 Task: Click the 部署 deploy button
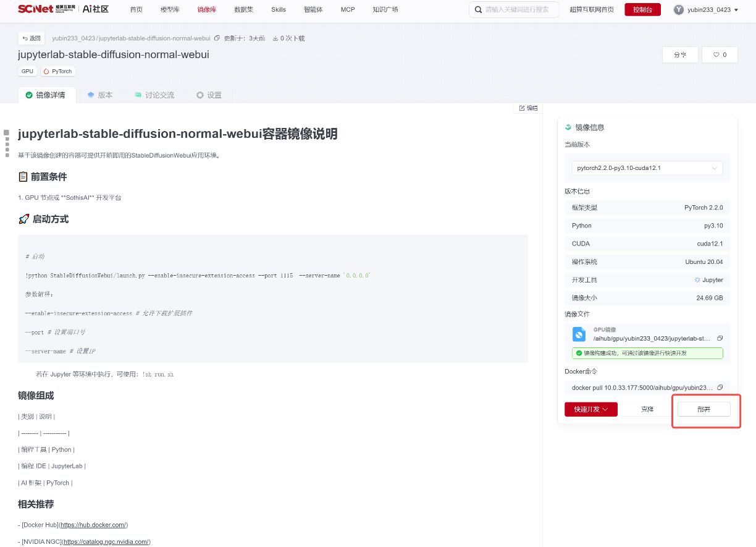pos(704,409)
